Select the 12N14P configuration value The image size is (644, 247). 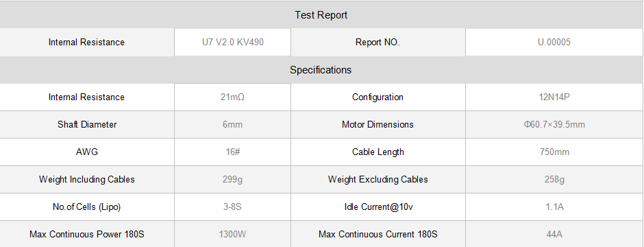tap(554, 97)
